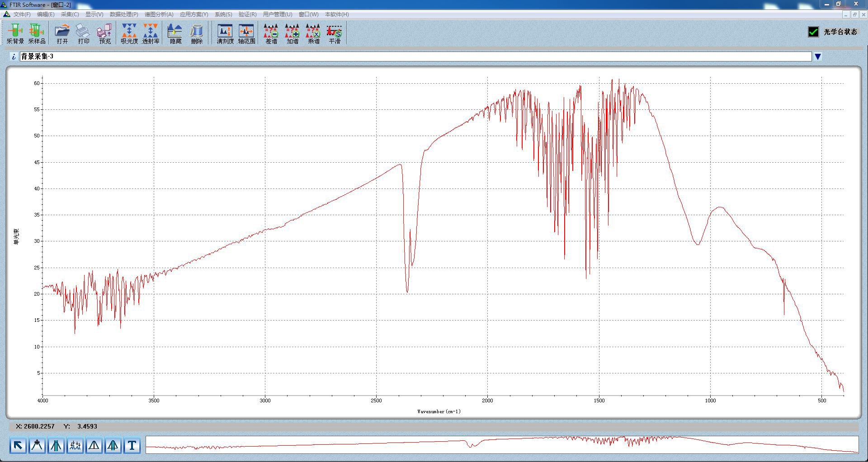The width and height of the screenshot is (868, 462).
Task: Select the peak area tool
Action: 113,446
